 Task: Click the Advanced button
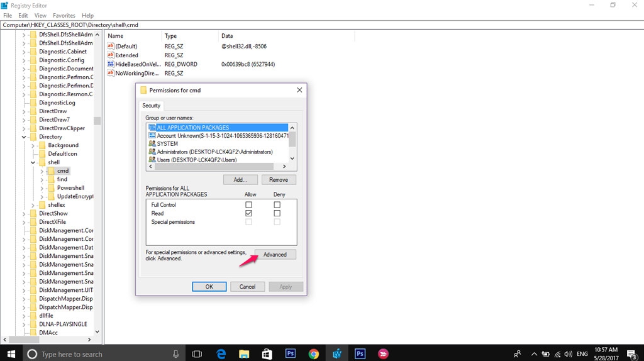(x=275, y=255)
